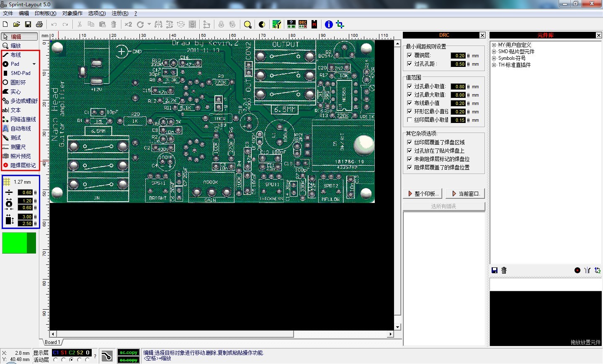The image size is (603, 364).
Task: Save the layout with floppy icon
Action: coord(28,25)
